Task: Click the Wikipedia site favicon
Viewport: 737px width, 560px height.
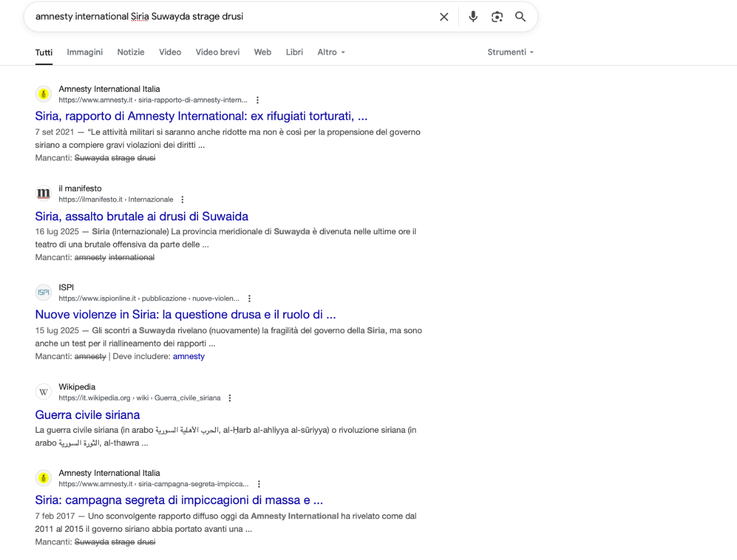Action: [44, 392]
